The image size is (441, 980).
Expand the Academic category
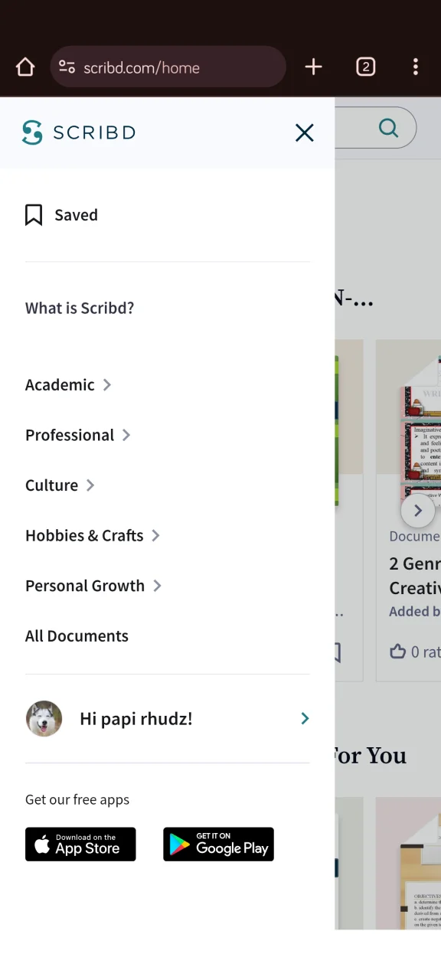tap(68, 385)
